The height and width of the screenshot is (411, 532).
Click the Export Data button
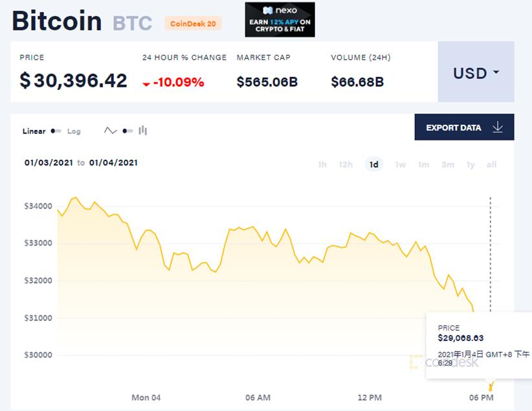pyautogui.click(x=453, y=127)
